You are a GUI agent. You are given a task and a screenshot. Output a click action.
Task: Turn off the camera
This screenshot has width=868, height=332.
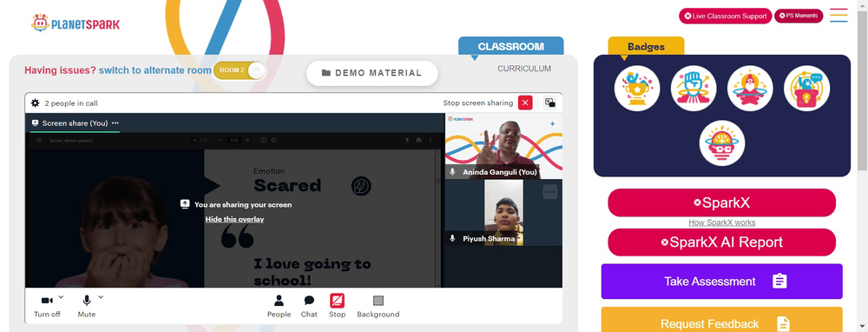47,306
